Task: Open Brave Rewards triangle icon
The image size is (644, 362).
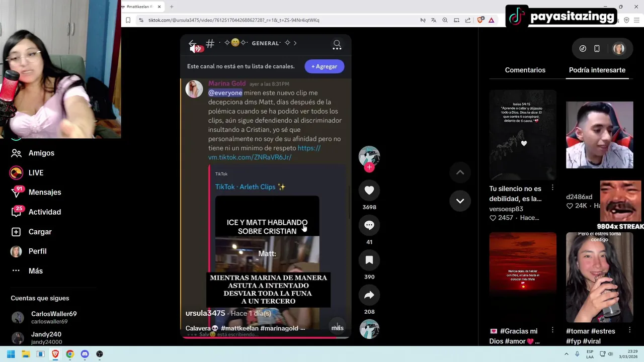Action: (491, 20)
